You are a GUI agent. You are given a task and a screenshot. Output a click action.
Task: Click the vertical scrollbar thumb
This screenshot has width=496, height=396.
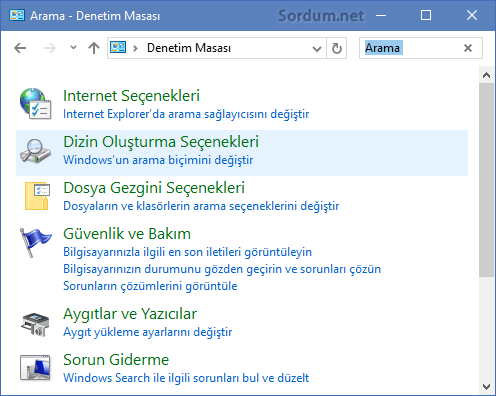point(486,180)
